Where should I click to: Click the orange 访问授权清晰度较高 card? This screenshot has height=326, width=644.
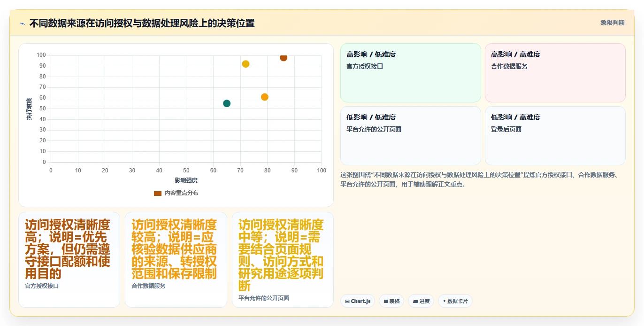click(176, 260)
